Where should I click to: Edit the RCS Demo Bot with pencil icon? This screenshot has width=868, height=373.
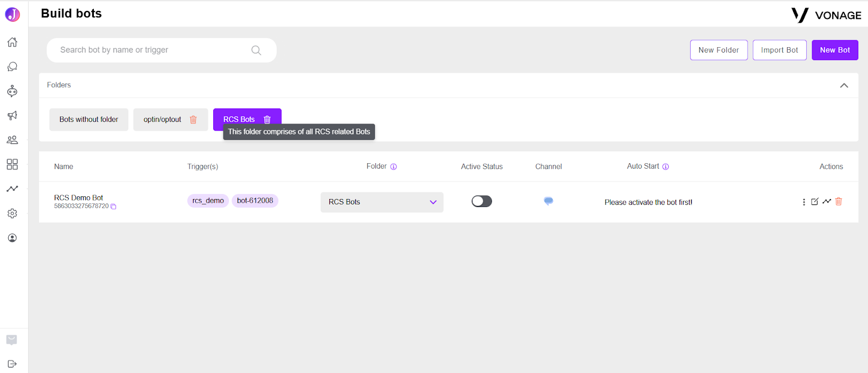(x=815, y=202)
